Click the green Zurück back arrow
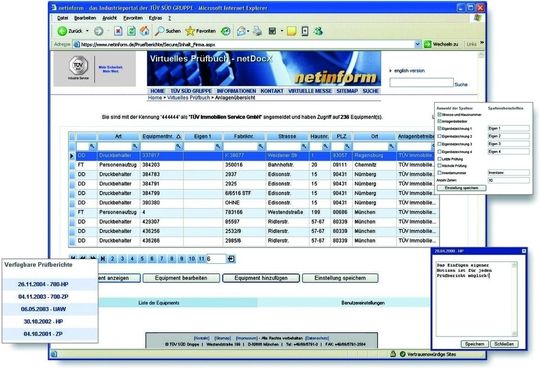Image resolution: width=540 pixels, height=370 pixels. tap(62, 31)
